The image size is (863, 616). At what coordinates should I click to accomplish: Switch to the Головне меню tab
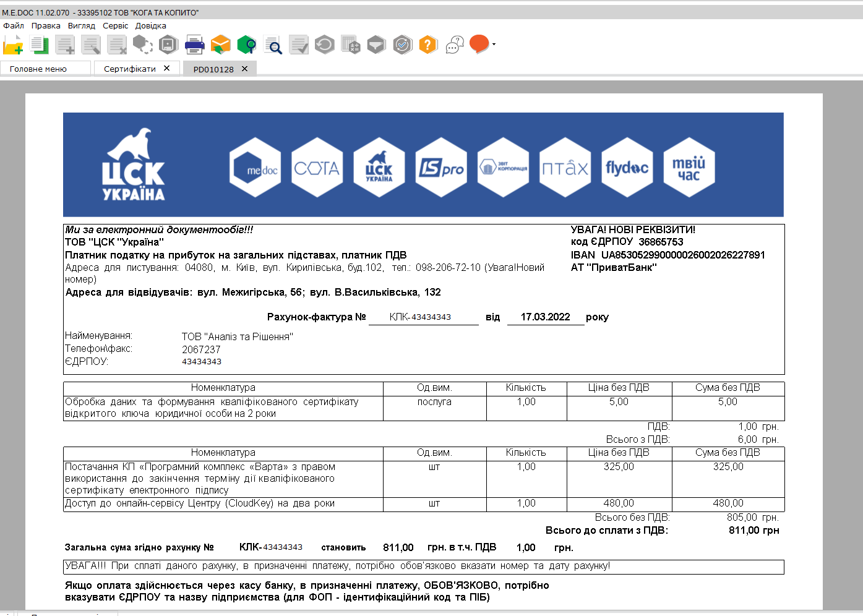[x=45, y=69]
